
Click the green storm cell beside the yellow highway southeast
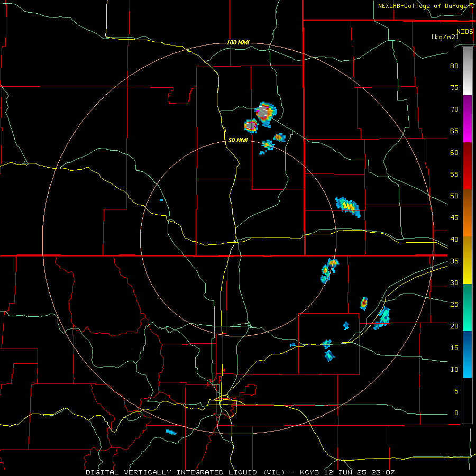[x=382, y=318]
